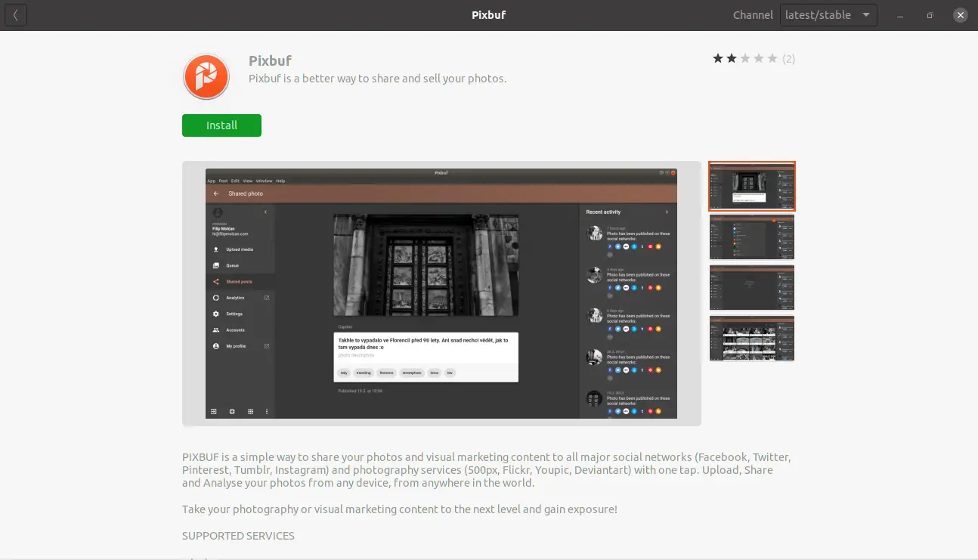
Task: Close the software window
Action: 961,15
